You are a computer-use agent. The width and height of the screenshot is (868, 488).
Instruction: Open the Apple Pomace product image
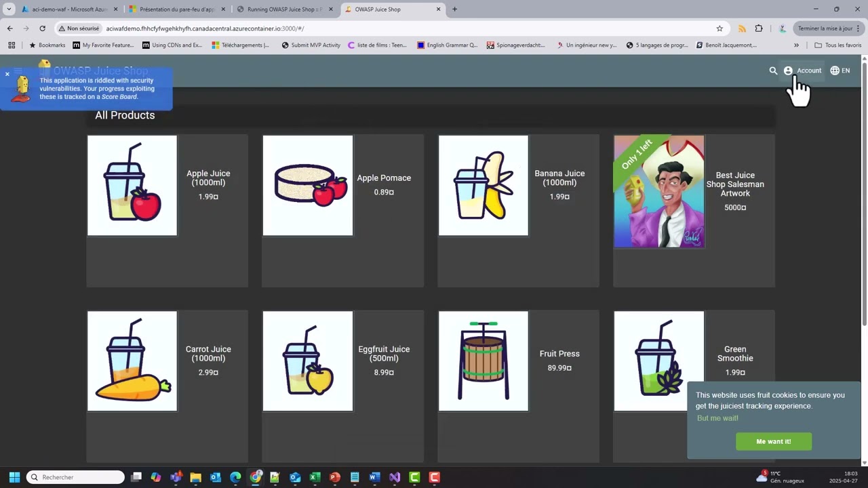[308, 186]
